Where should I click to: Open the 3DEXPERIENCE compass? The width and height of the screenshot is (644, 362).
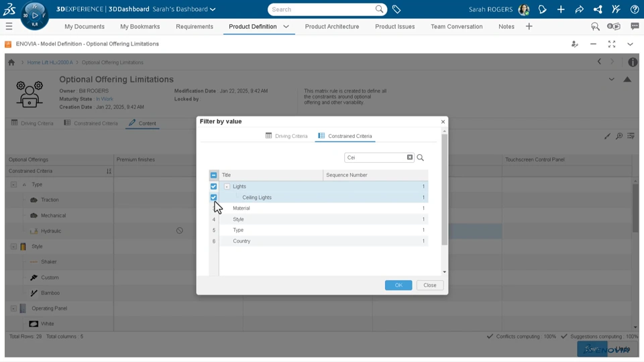[34, 15]
